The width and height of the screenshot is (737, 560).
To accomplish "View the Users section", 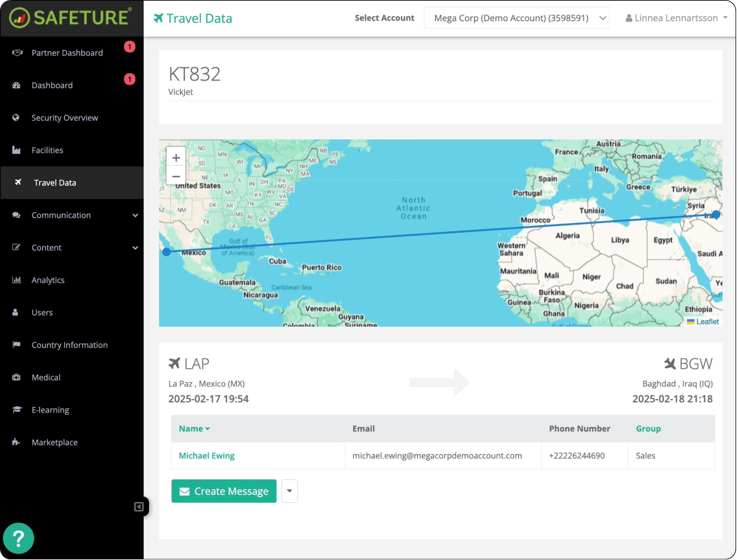I will click(x=42, y=312).
